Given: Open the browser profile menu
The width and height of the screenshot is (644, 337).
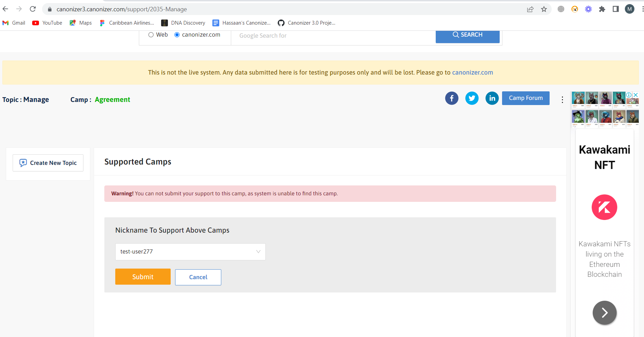Looking at the screenshot, I should pos(630,9).
